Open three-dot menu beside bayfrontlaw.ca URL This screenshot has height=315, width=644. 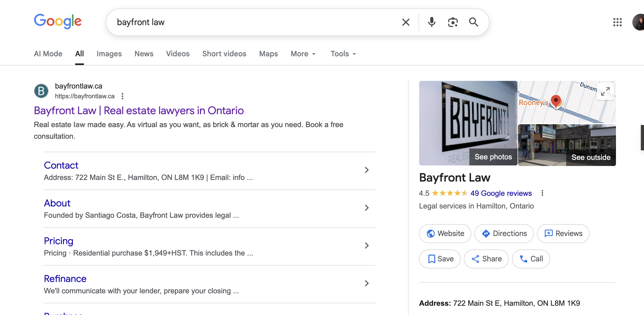click(x=122, y=96)
